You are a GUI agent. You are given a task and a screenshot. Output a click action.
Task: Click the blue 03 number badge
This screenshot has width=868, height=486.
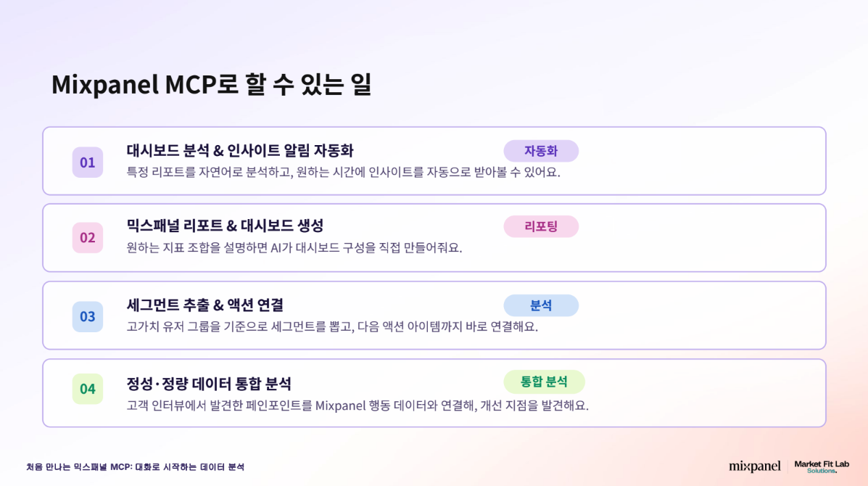tap(88, 316)
